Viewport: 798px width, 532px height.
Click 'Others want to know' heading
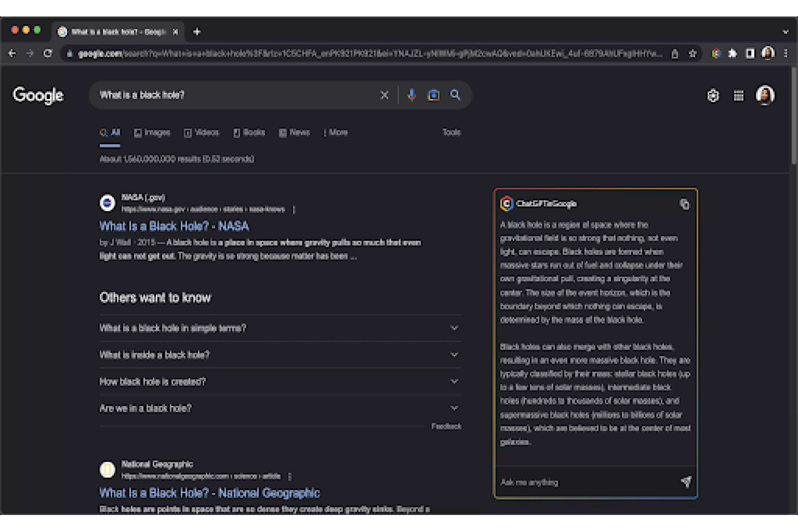pyautogui.click(x=155, y=298)
